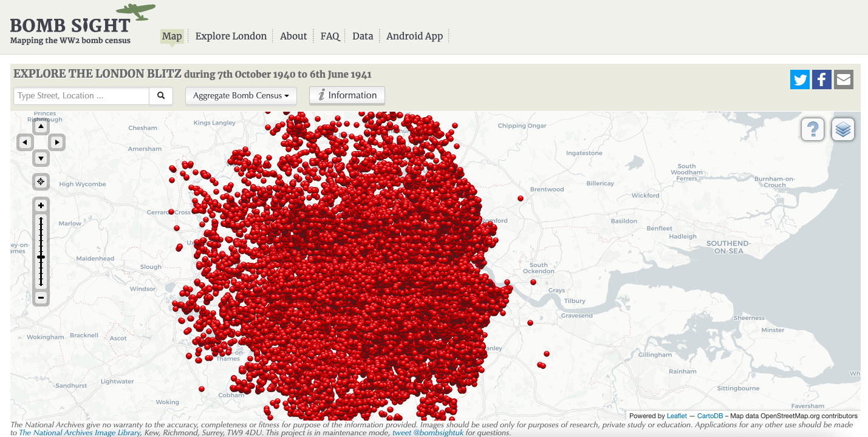868x437 pixels.
Task: Select the Map tab
Action: (x=172, y=36)
